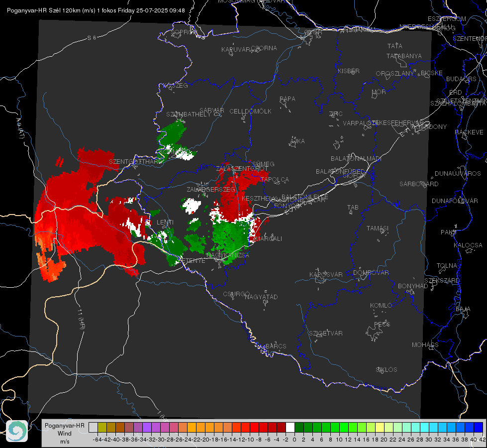Click the KAPOSVAR city label
487x448 pixels.
(326, 274)
